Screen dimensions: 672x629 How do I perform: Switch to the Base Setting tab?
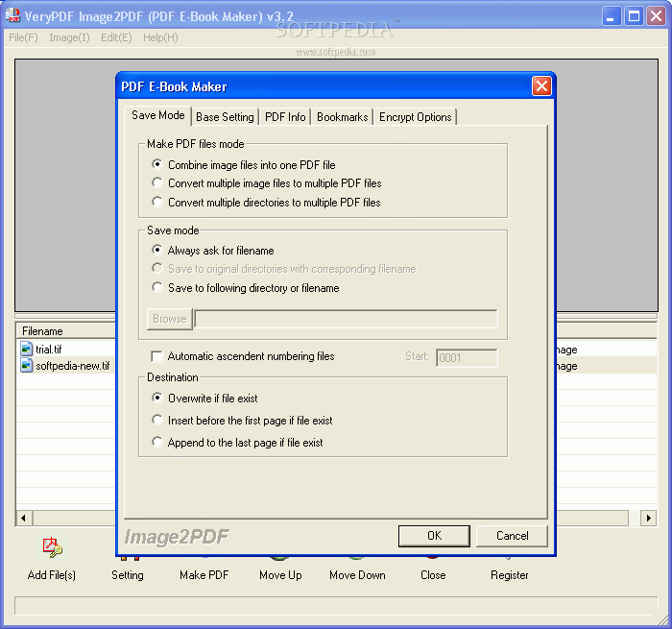click(x=225, y=117)
